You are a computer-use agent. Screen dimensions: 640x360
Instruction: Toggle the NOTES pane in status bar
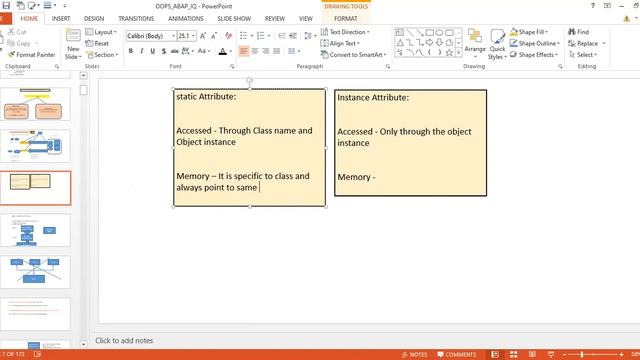414,355
